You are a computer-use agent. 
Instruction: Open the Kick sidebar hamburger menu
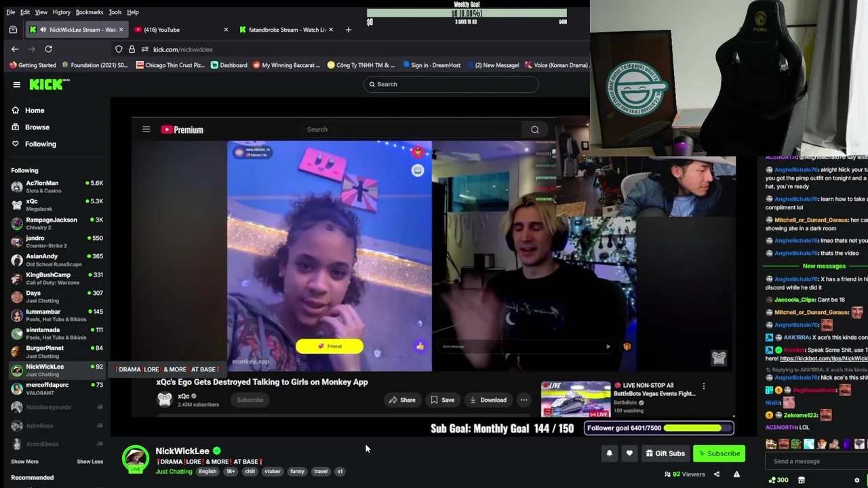pyautogui.click(x=16, y=84)
